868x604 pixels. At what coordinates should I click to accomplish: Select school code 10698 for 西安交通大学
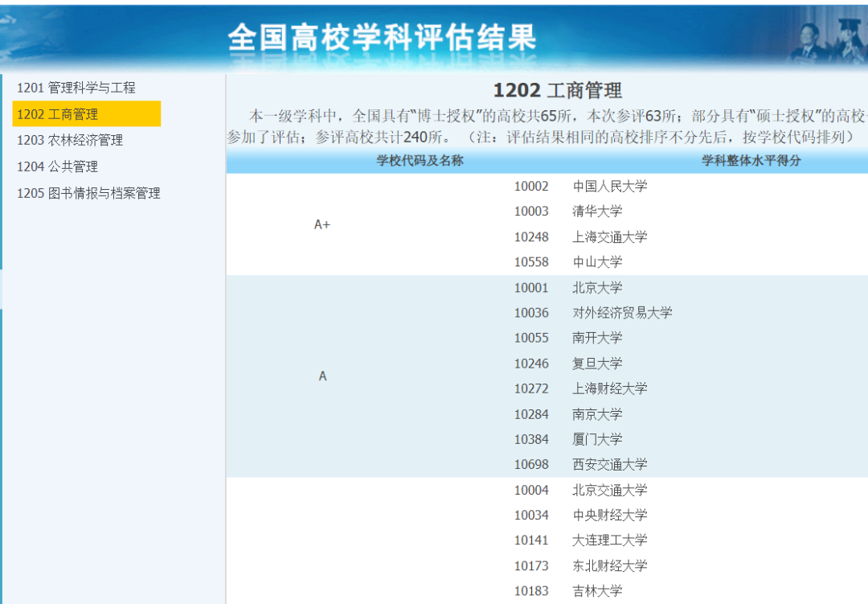tap(531, 465)
